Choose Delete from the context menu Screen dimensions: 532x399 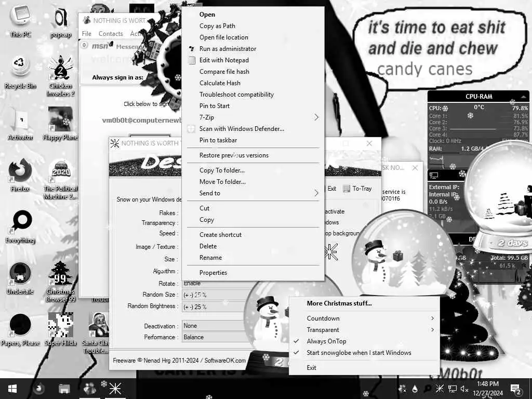coord(253,246)
